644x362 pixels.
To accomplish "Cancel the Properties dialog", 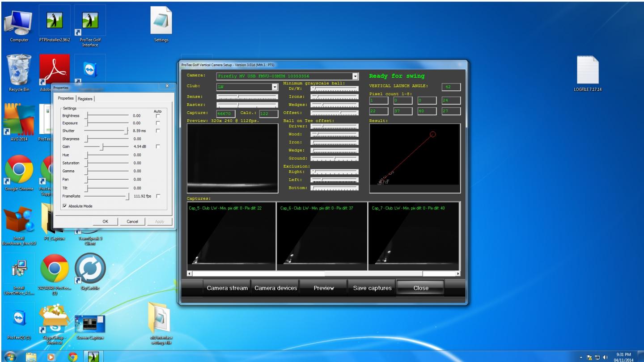I will (132, 221).
